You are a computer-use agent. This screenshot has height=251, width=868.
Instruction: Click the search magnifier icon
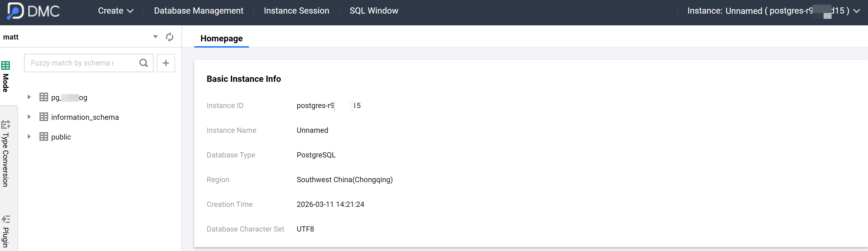coord(143,63)
